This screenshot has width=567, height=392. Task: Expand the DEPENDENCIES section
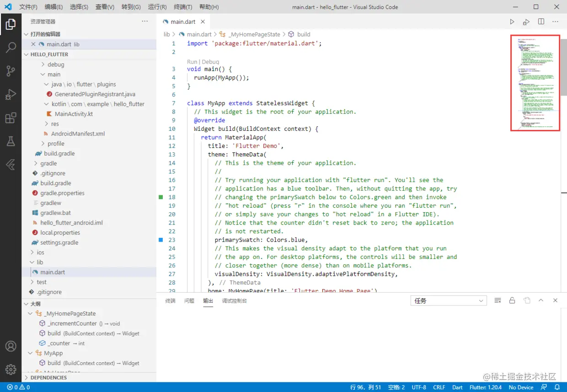click(x=48, y=377)
